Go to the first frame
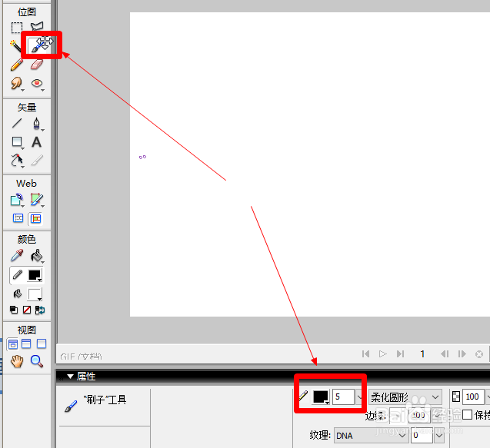 [365, 353]
